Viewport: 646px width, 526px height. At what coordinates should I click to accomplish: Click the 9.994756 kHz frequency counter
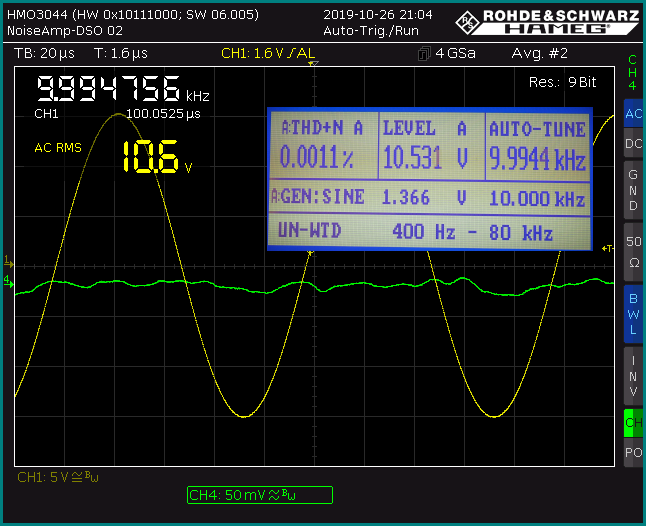[123, 89]
